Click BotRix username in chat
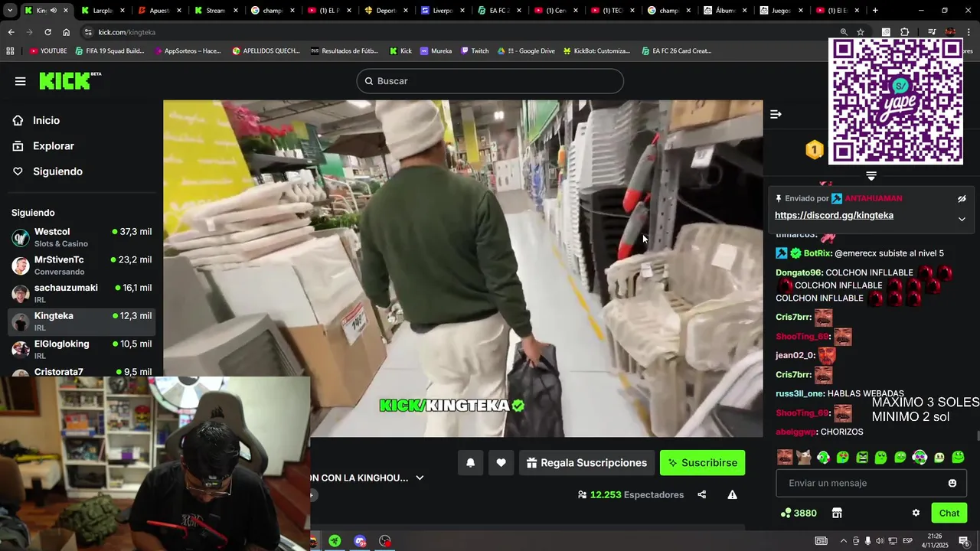 (818, 253)
